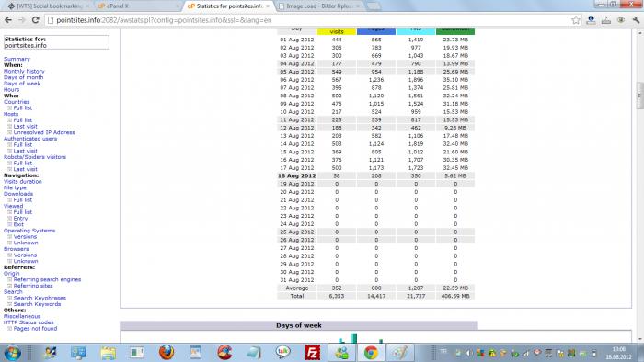Viewport: 644px width, 362px height.
Task: Open Referring search engines report
Action: click(x=47, y=279)
